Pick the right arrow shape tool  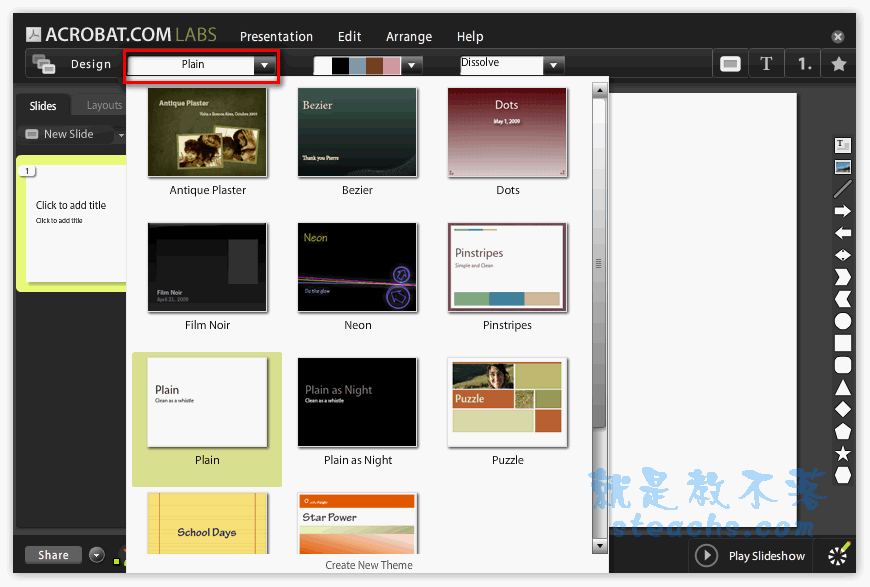(842, 211)
